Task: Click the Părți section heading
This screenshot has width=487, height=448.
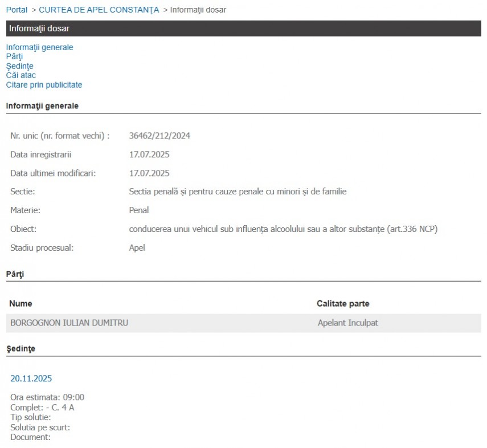Action: [x=15, y=274]
